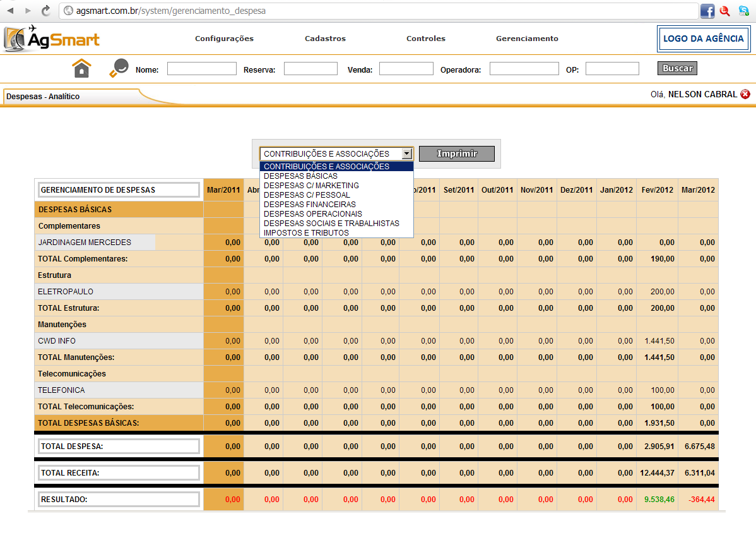Screen dimensions: 756x552
Task: Open the Configurações menu
Action: (x=224, y=39)
